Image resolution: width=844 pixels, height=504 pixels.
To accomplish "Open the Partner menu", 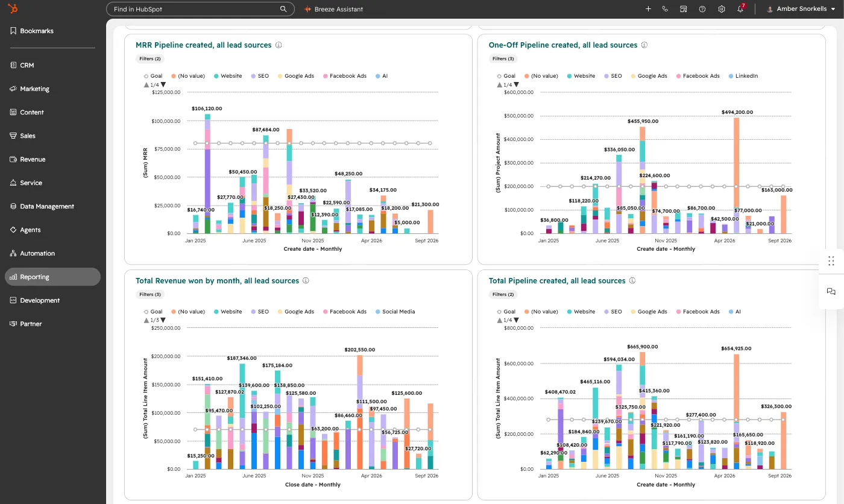I will click(x=27, y=324).
